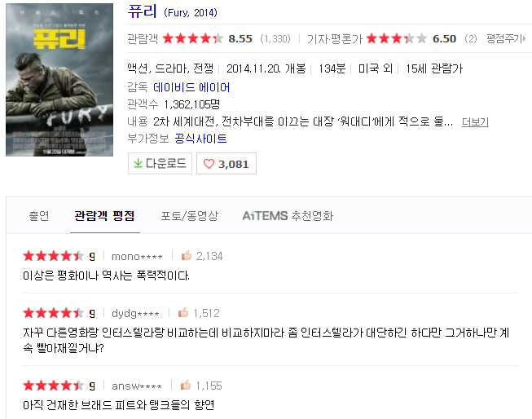The width and height of the screenshot is (532, 419).
Task: Open the AiTEMS 추천영화 tab
Action: tap(288, 215)
